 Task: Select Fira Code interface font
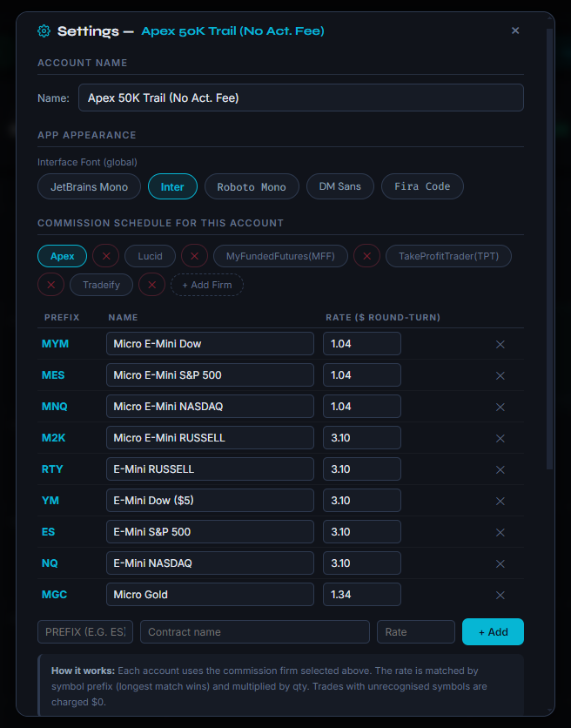click(x=422, y=186)
